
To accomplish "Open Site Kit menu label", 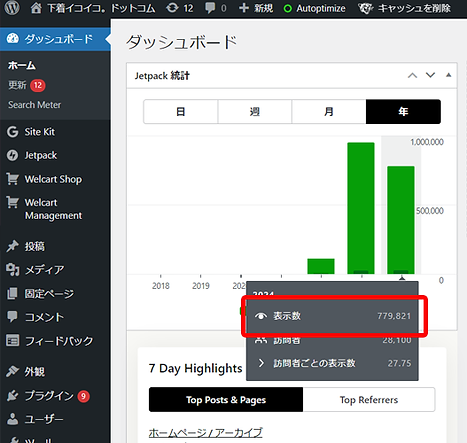I will coord(40,132).
